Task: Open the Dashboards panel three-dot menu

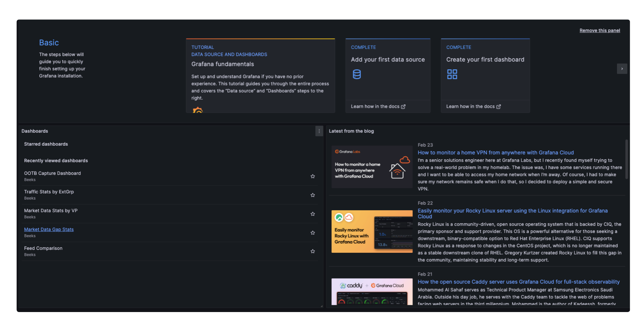Action: pyautogui.click(x=319, y=131)
